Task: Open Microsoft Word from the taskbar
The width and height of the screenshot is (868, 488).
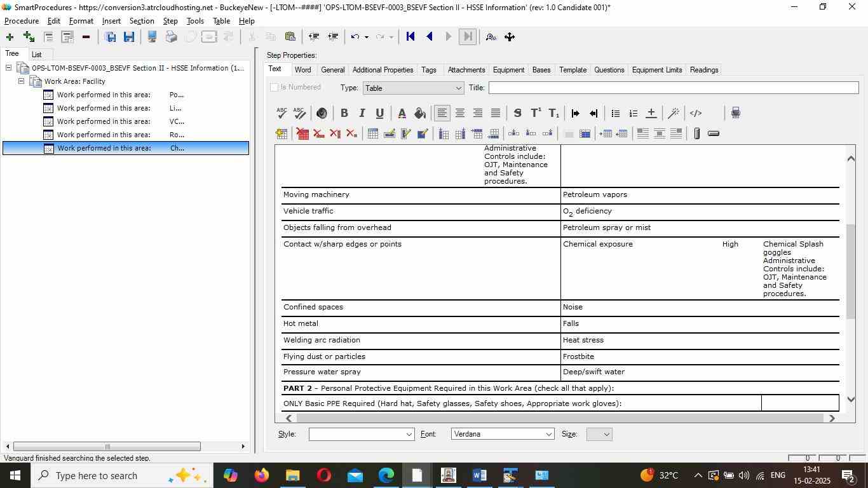Action: pos(480,475)
